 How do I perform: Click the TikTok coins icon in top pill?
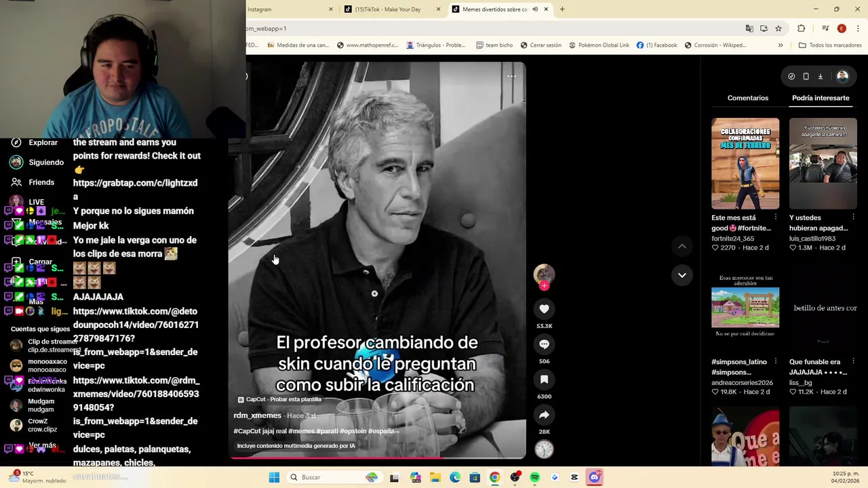pos(791,77)
